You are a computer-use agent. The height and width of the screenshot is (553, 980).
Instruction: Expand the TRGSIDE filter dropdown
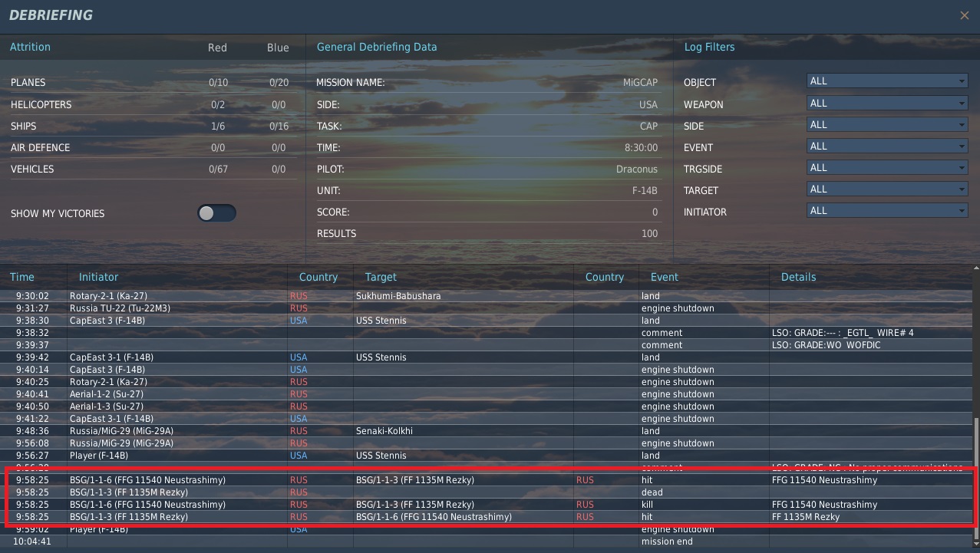point(886,167)
